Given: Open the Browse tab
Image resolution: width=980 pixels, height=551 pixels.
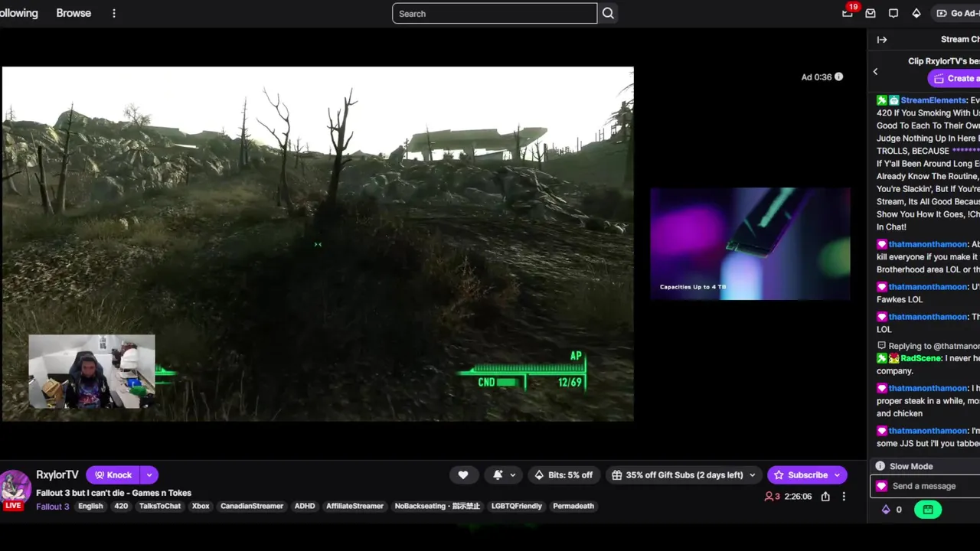Looking at the screenshot, I should [x=73, y=13].
